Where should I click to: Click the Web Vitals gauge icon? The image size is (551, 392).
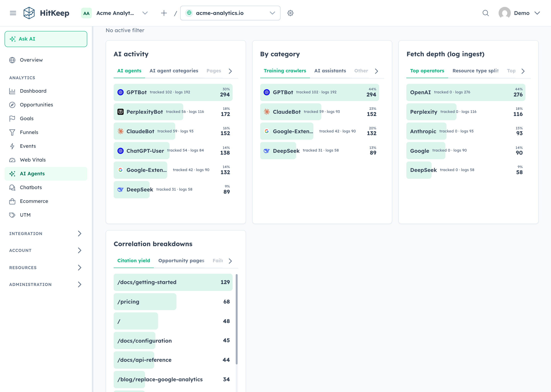(12, 160)
